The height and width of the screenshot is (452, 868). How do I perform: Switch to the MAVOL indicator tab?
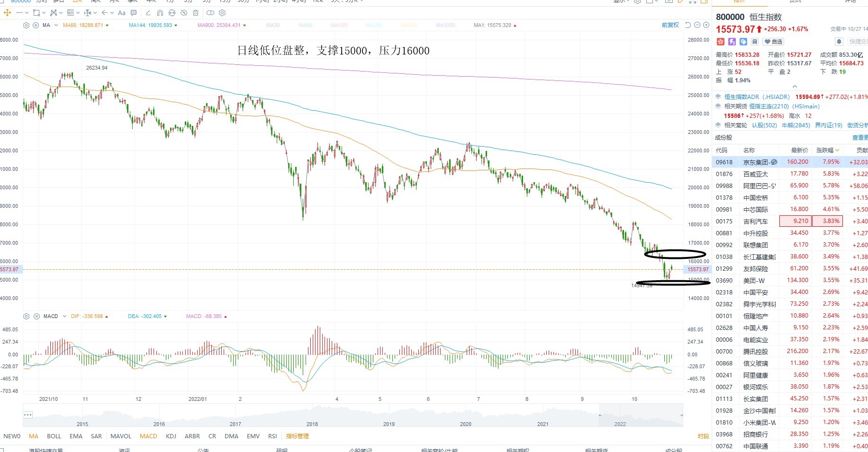click(x=121, y=436)
